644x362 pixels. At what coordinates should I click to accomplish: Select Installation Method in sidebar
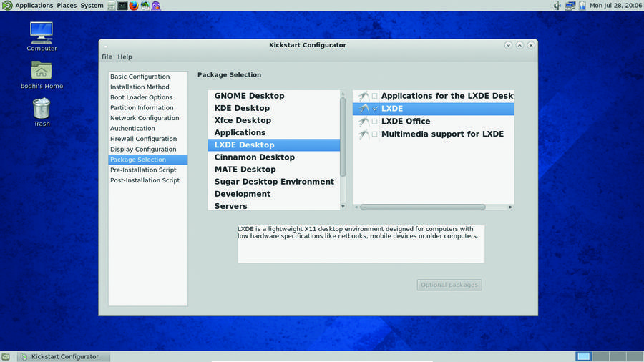(x=148, y=87)
